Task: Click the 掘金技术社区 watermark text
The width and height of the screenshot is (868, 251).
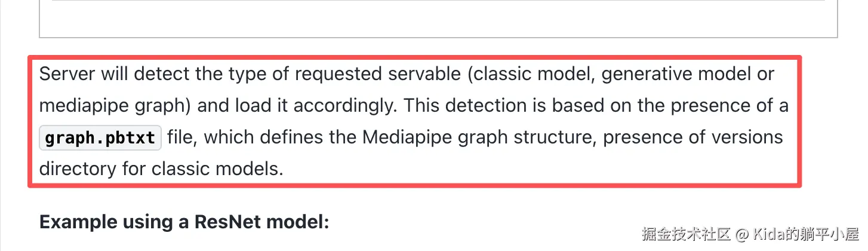Action: 687,234
